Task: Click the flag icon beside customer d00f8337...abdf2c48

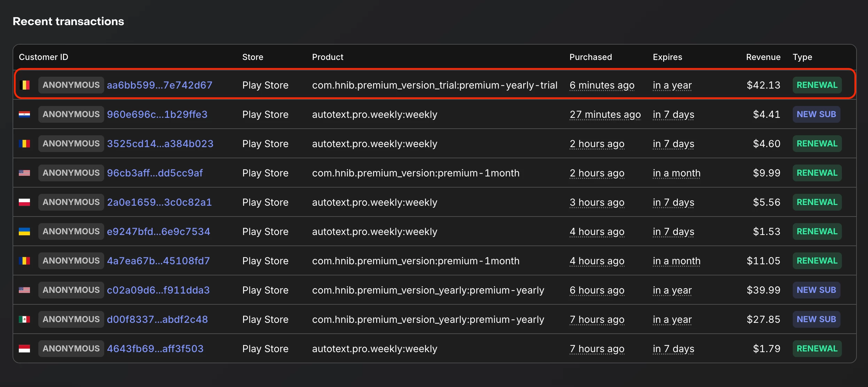Action: tap(24, 319)
